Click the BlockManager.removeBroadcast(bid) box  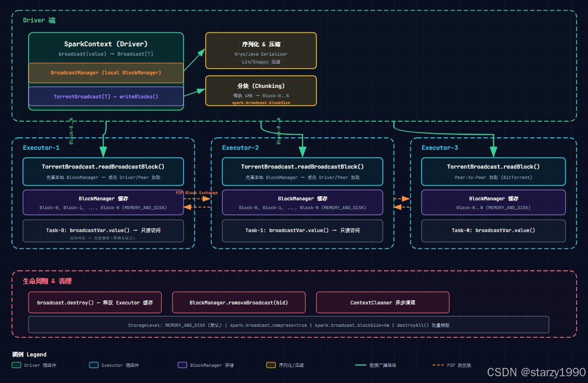(239, 302)
